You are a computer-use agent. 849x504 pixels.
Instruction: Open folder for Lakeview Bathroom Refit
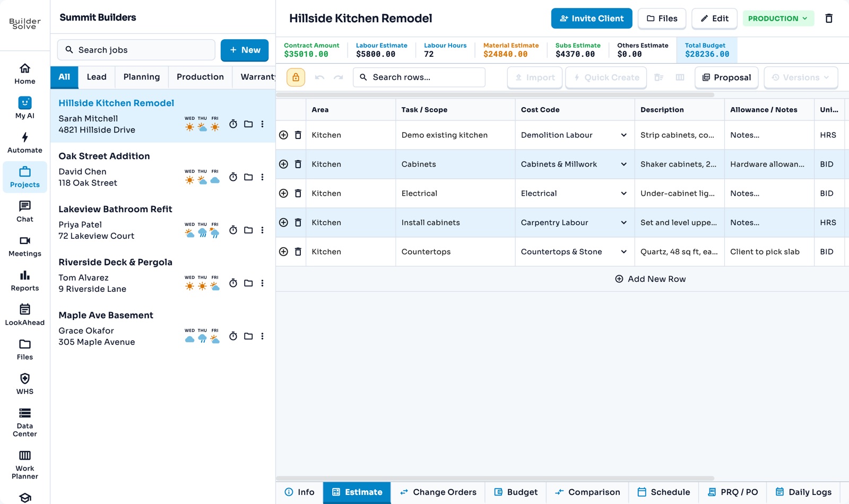pyautogui.click(x=248, y=230)
